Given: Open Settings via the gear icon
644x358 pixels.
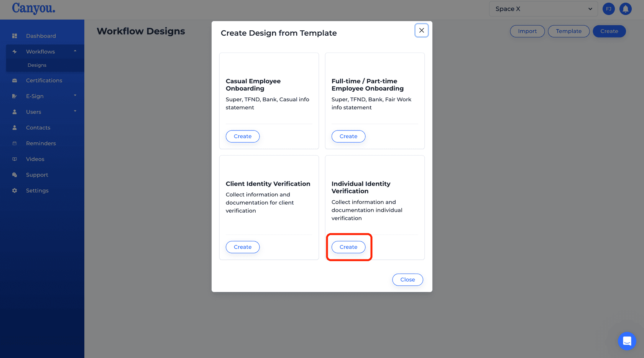Looking at the screenshot, I should 15,190.
